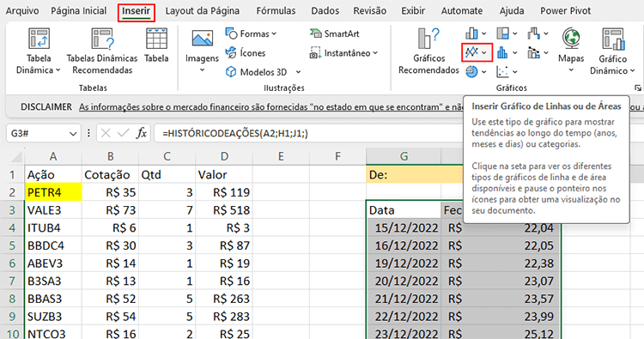Open the column chart types dropdown arrow
Screen dimensions: 644x339
(483, 33)
